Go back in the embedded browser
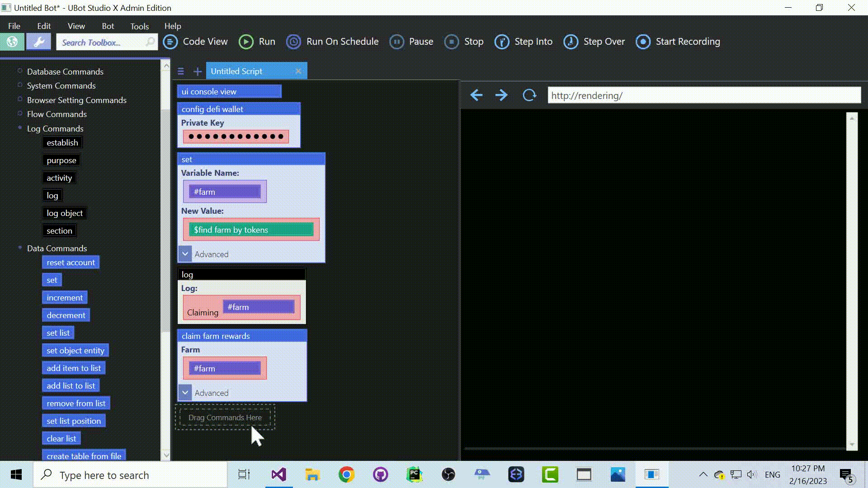Screen dimensions: 868x488 pyautogui.click(x=476, y=95)
